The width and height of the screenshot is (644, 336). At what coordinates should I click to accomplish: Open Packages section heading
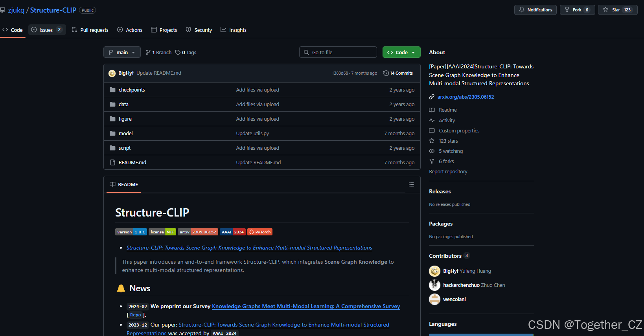[441, 224]
